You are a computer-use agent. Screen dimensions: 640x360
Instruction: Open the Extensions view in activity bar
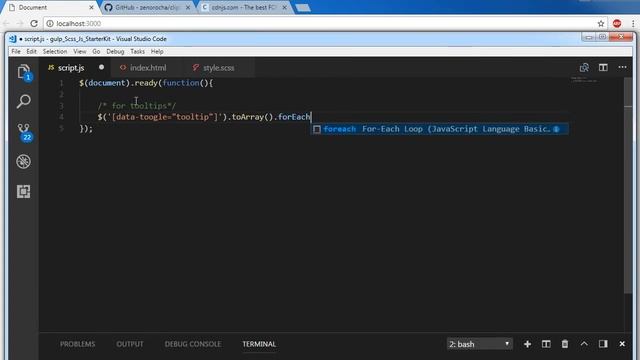click(x=24, y=191)
